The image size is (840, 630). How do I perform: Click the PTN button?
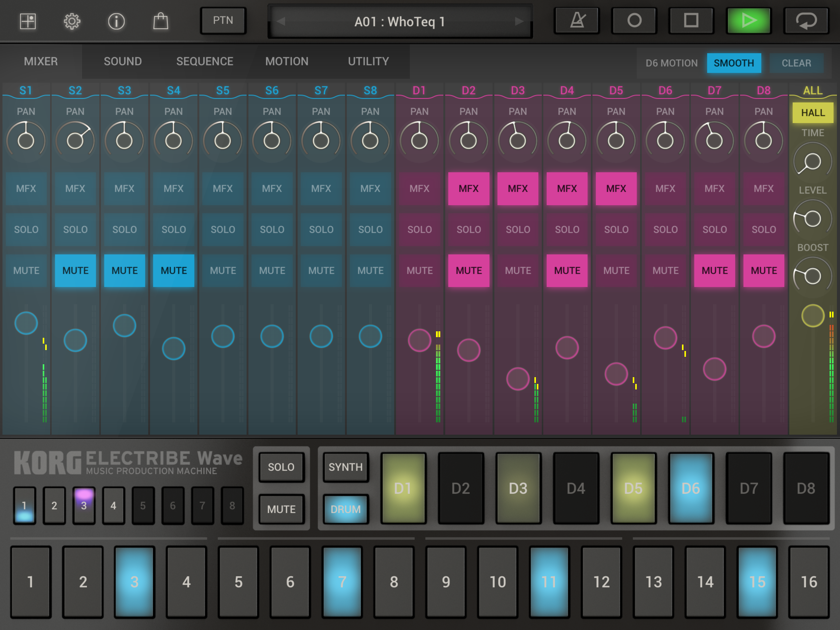223,21
